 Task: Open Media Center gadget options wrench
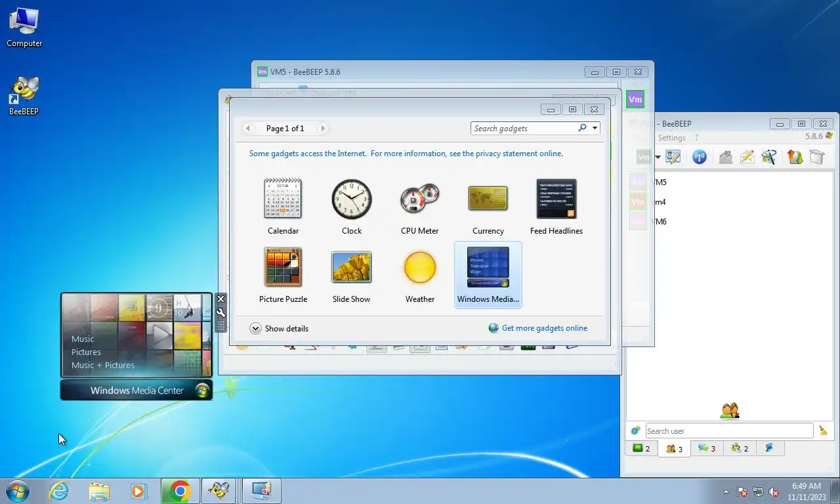[x=220, y=312]
